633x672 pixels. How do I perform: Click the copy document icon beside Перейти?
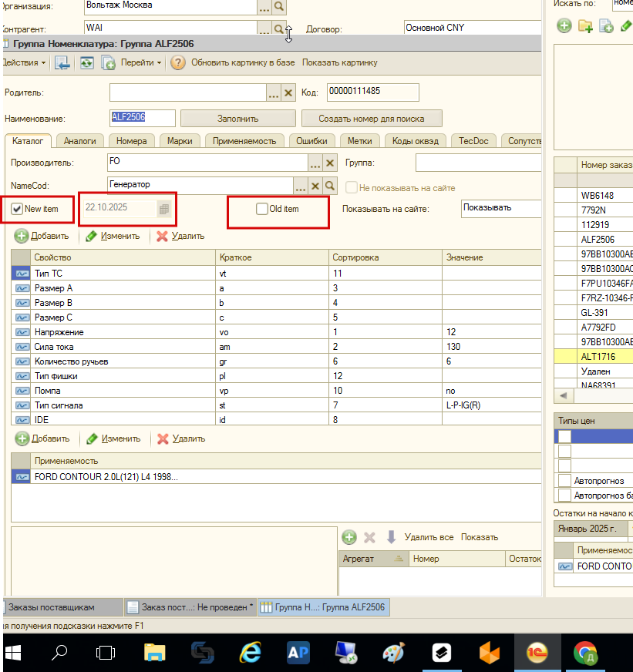[108, 63]
